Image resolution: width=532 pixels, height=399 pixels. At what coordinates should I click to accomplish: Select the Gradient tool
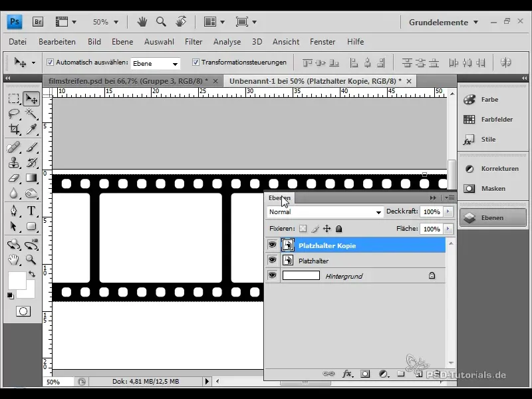click(x=31, y=178)
